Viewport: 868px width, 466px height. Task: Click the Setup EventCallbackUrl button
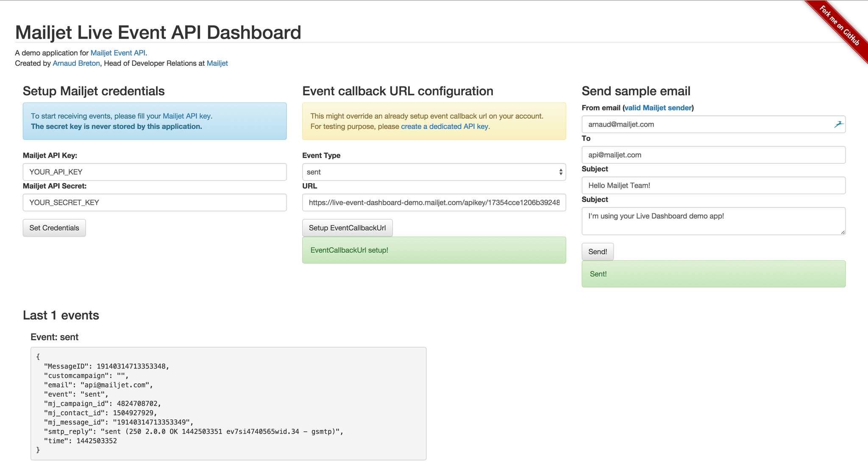[347, 228]
